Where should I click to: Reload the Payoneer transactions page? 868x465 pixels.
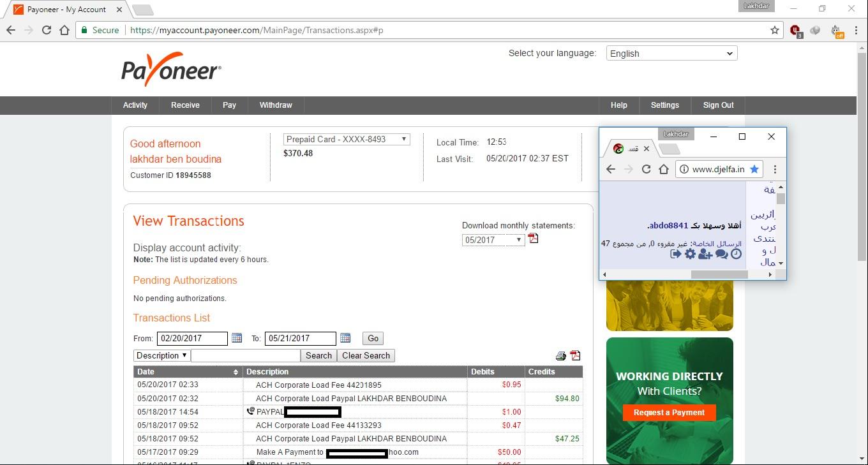[x=46, y=30]
